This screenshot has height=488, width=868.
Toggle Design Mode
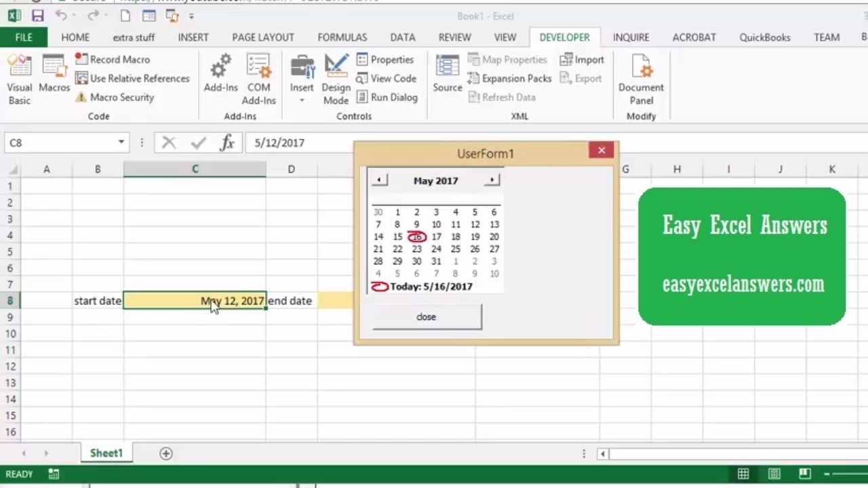click(x=336, y=80)
